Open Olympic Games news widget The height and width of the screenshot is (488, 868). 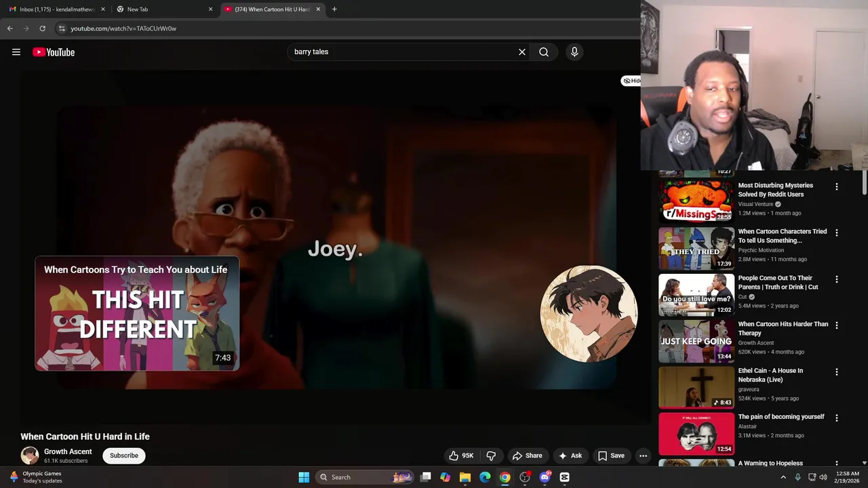(x=35, y=477)
